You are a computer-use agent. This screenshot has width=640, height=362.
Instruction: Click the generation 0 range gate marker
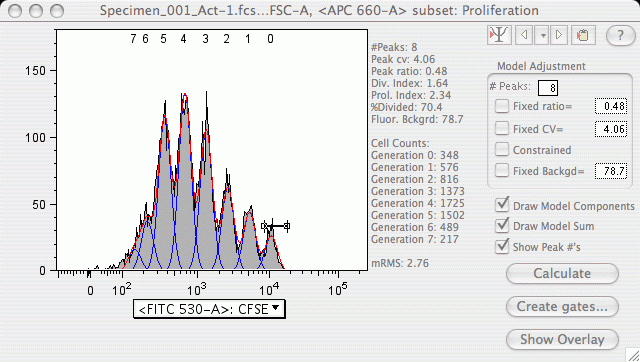(x=276, y=226)
